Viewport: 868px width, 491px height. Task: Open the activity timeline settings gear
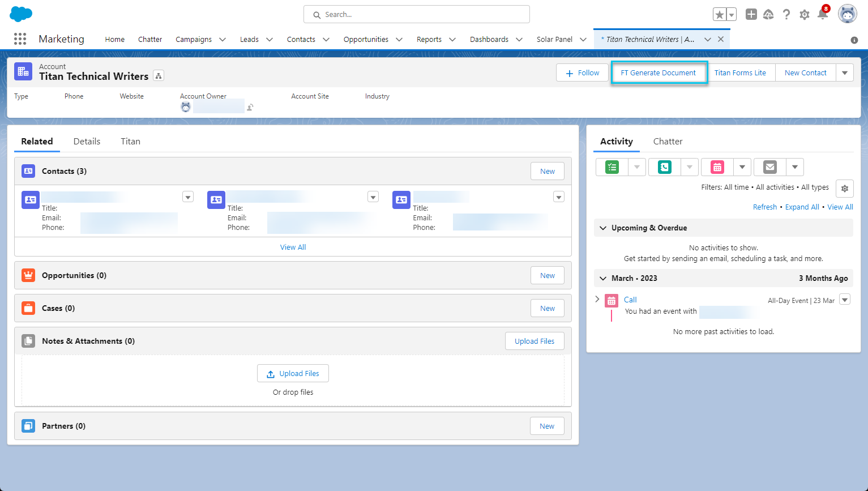[845, 189]
